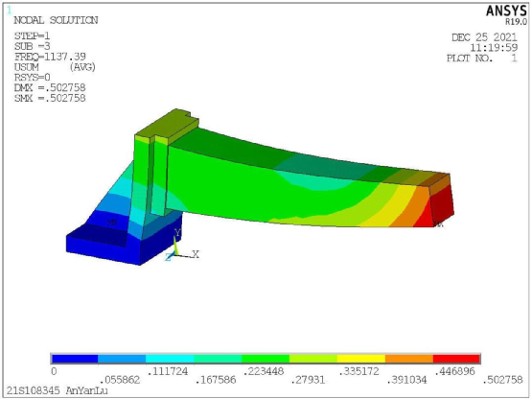The width and height of the screenshot is (532, 400).
Task: Click the Z axis label of triad
Action: tap(169, 257)
